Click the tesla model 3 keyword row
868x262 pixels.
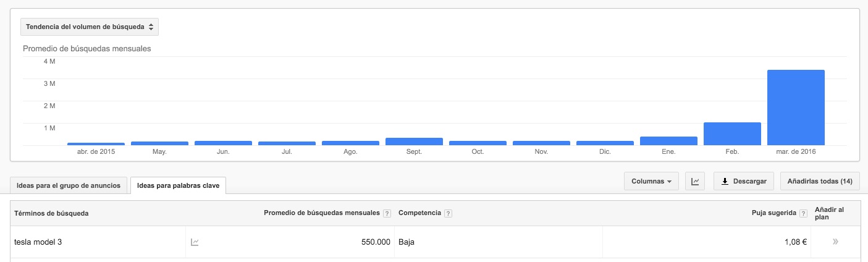coord(435,242)
